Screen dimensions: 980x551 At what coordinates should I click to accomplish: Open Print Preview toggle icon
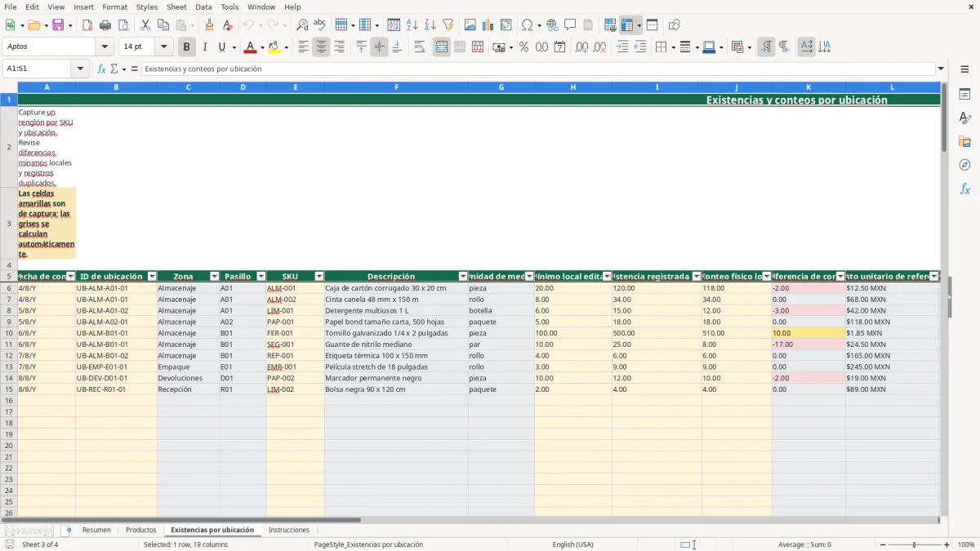click(122, 25)
